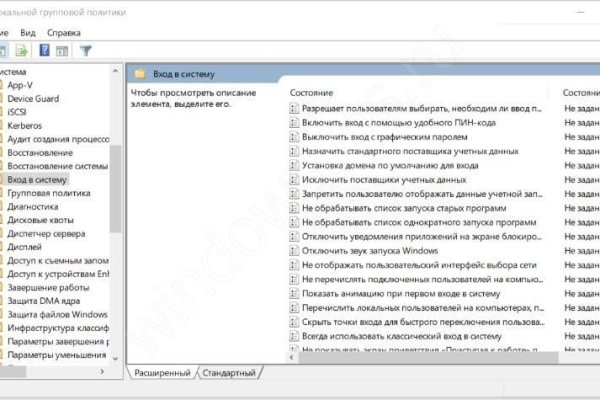Switch to the "Расширенный" tab
Viewport: 600px width, 400px height.
pos(162,373)
